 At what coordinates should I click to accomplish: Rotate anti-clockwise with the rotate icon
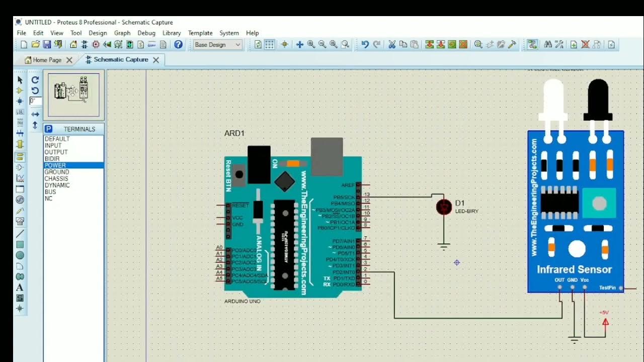[35, 90]
